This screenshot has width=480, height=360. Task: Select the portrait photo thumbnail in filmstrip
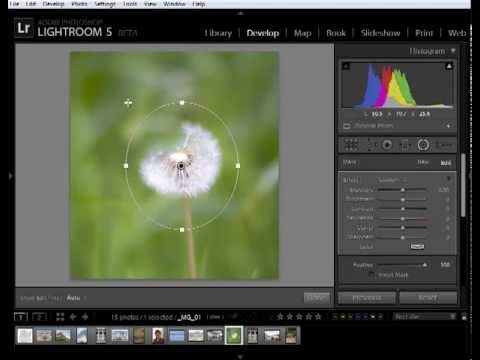click(158, 335)
